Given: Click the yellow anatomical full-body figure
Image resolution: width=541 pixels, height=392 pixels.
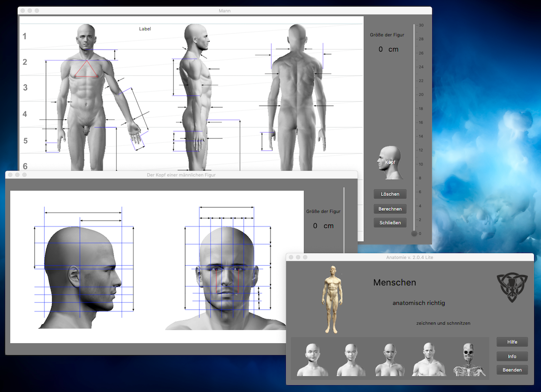Looking at the screenshot, I should point(333,299).
